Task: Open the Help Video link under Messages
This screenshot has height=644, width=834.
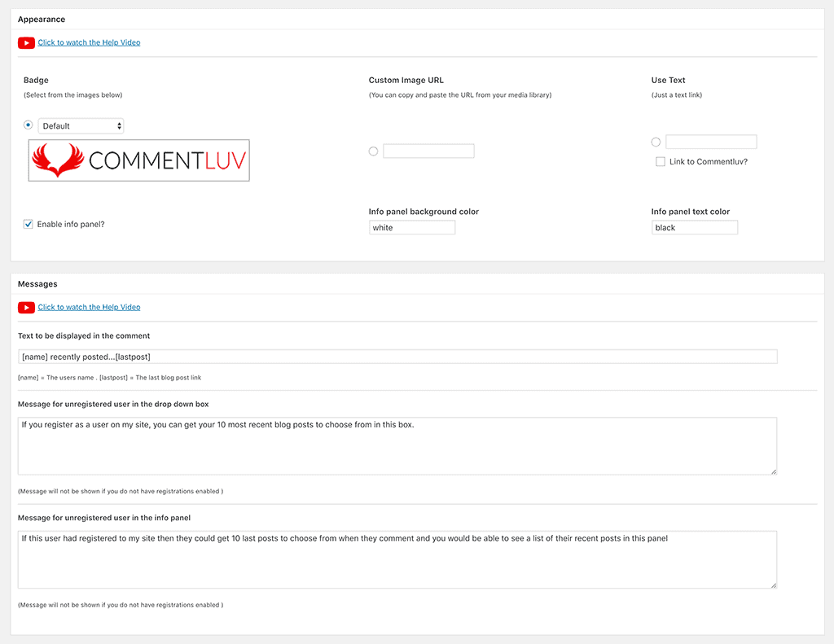Action: (89, 307)
